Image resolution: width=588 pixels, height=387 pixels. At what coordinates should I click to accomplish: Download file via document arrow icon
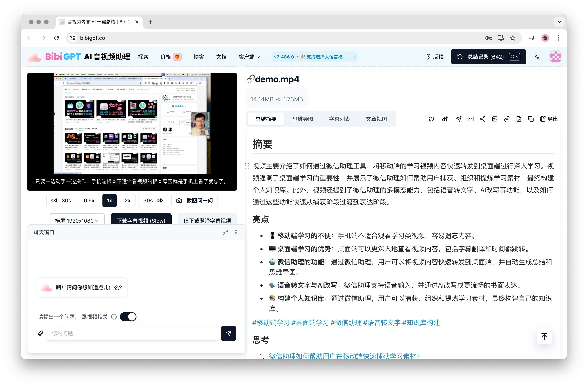[x=519, y=119]
